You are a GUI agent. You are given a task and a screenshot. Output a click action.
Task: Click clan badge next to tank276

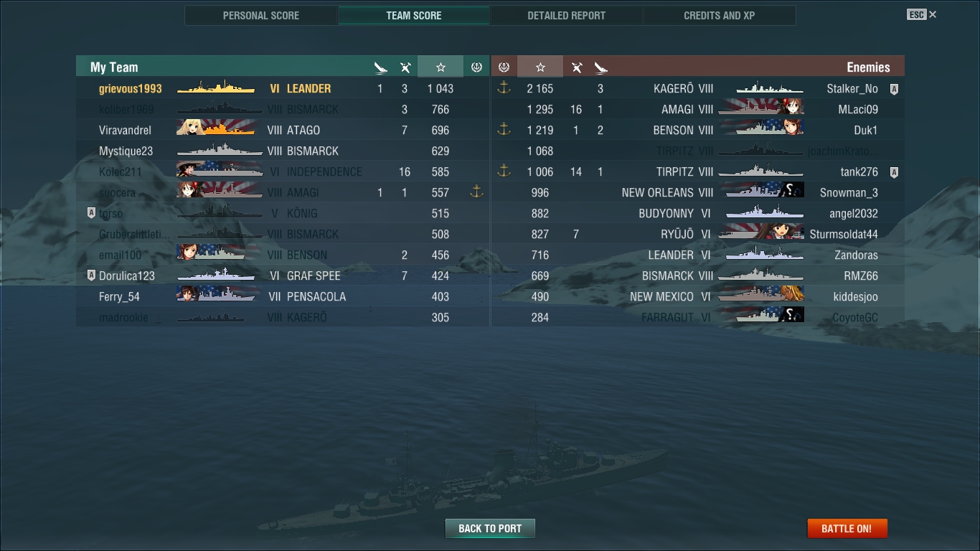[x=894, y=172]
